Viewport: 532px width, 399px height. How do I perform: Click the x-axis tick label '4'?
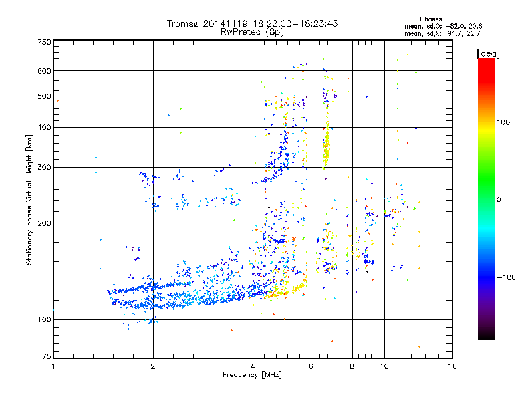click(x=253, y=366)
